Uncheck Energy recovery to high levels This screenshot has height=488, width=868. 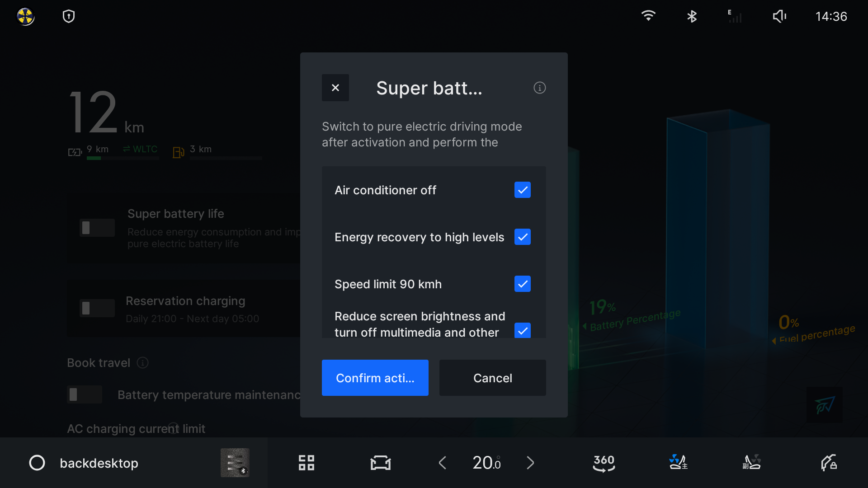point(522,237)
